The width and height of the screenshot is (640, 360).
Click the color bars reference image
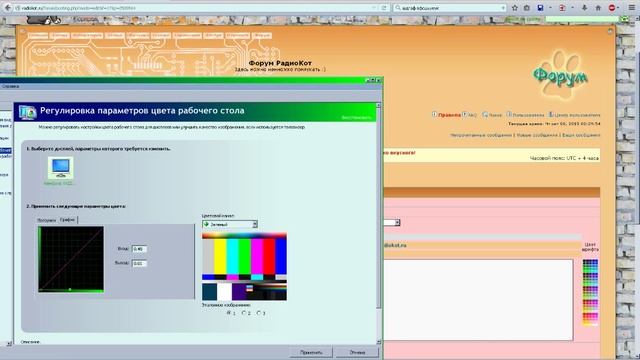pos(244,267)
